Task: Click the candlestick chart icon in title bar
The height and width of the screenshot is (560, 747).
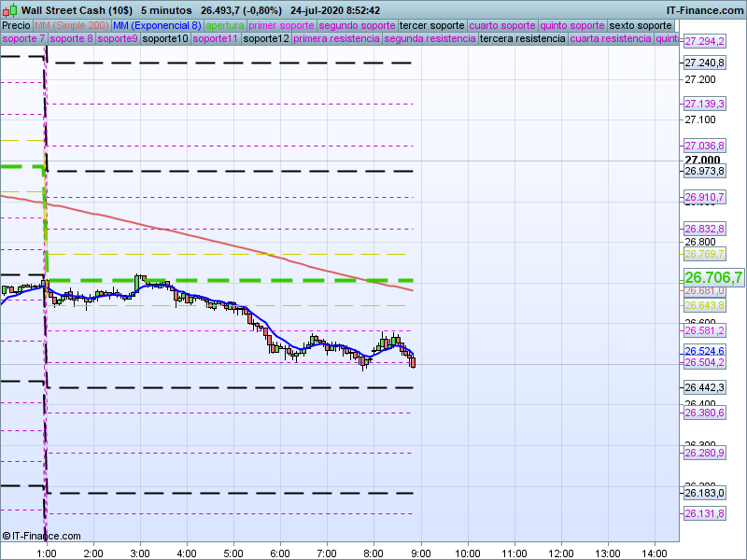Action: click(x=9, y=9)
